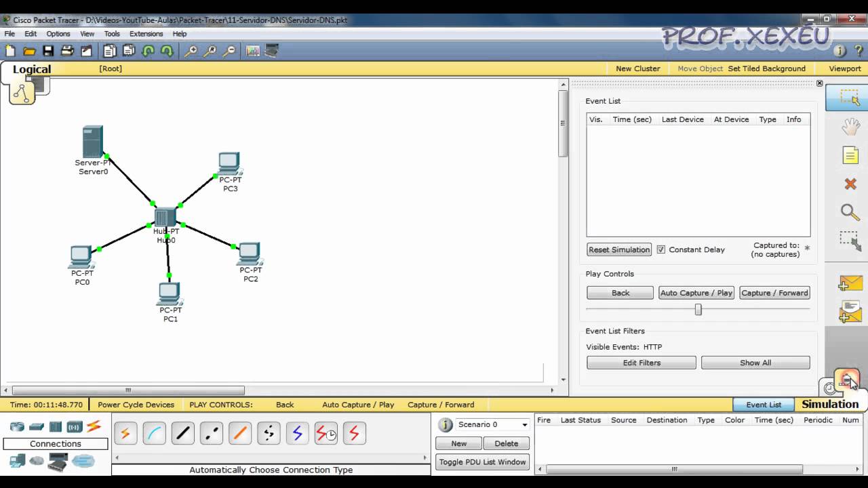
Task: Open the Scenario 0 dropdown
Action: pyautogui.click(x=492, y=424)
